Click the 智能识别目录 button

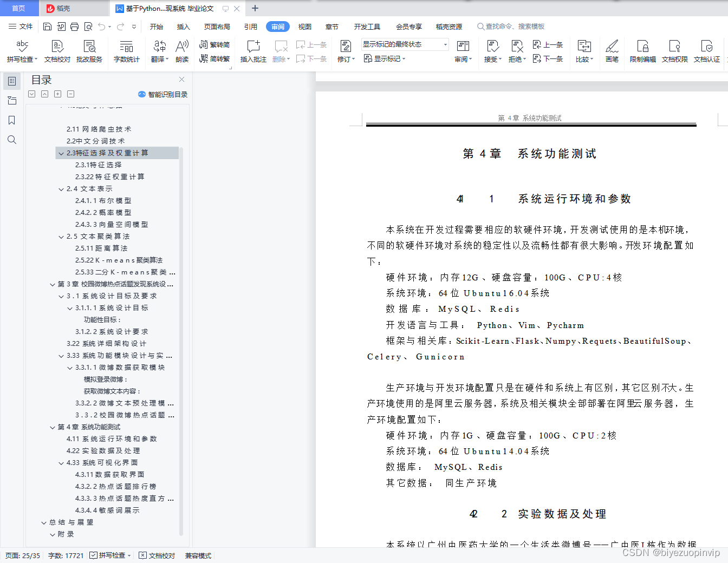click(x=162, y=94)
